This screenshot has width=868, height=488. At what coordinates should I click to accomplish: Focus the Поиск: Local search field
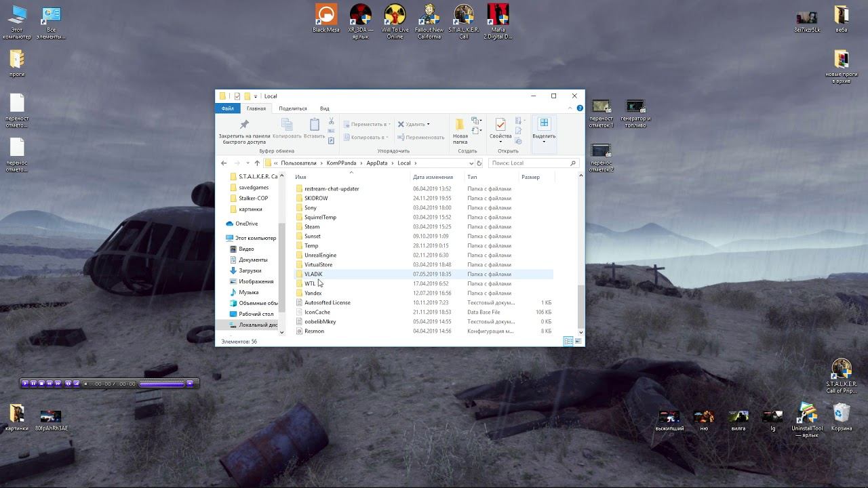pyautogui.click(x=534, y=163)
